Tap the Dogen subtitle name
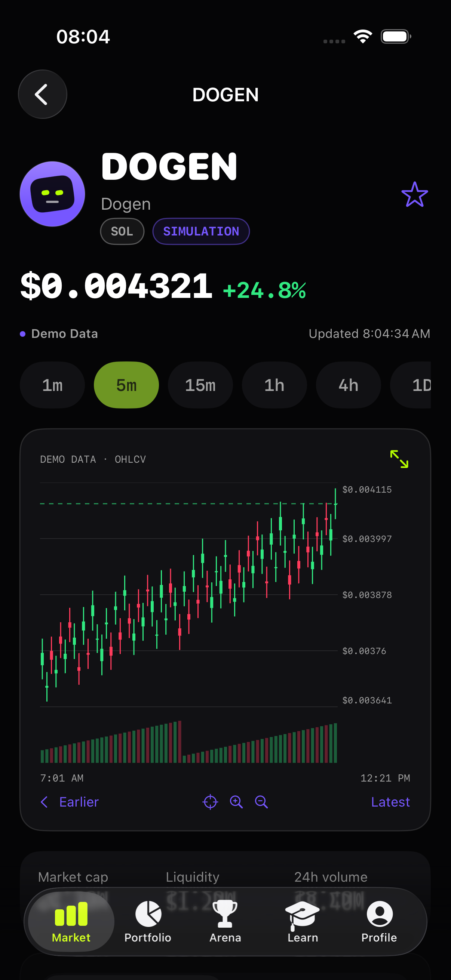The image size is (451, 980). tap(126, 204)
